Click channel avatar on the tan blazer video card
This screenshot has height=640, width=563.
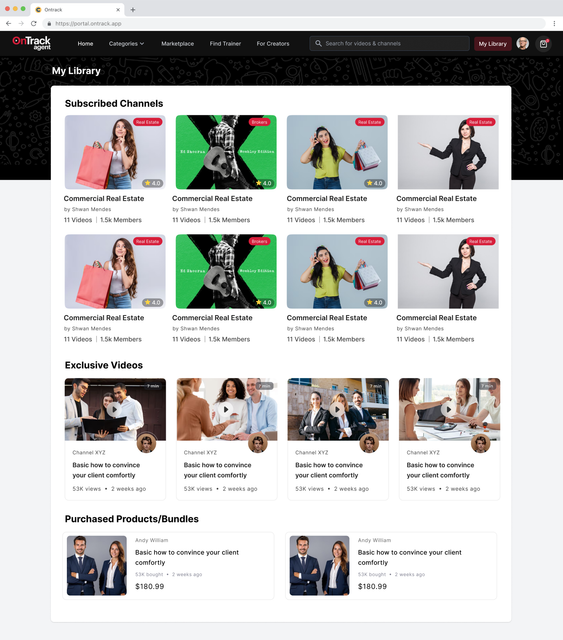click(x=258, y=443)
